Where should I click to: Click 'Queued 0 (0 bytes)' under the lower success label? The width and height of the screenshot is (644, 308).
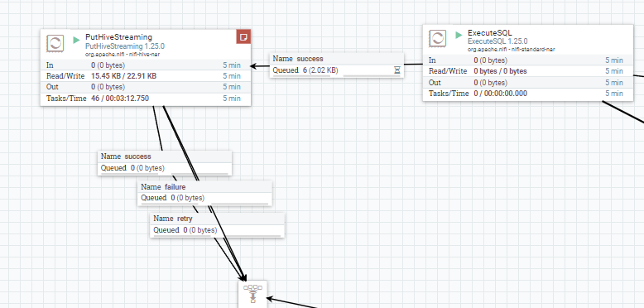[132, 168]
